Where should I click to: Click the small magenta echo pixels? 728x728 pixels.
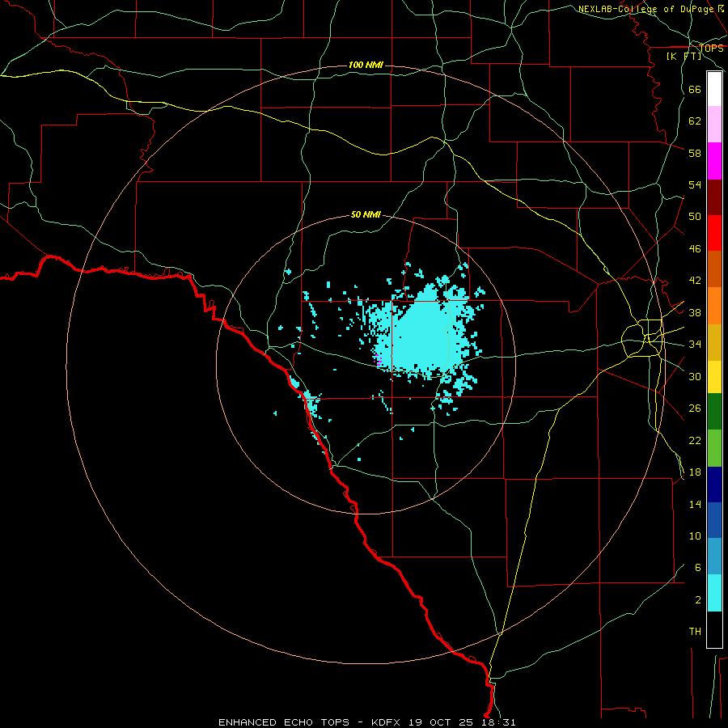[x=378, y=360]
